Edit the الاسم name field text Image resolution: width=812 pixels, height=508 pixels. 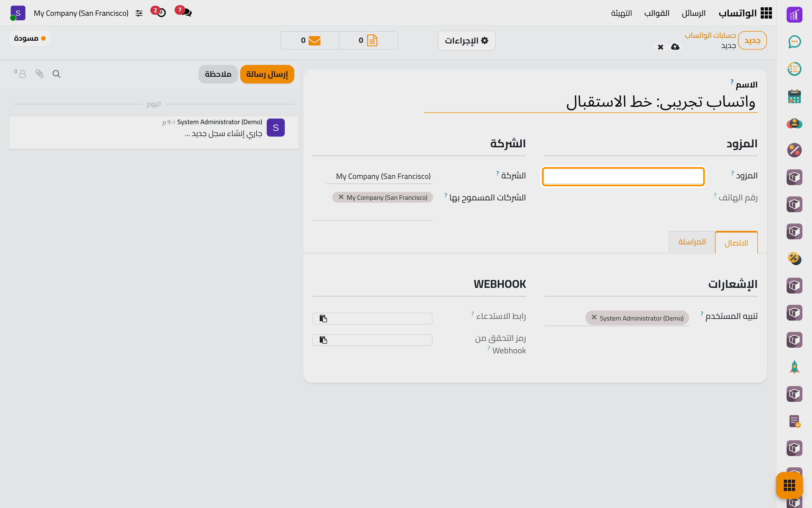(591, 102)
